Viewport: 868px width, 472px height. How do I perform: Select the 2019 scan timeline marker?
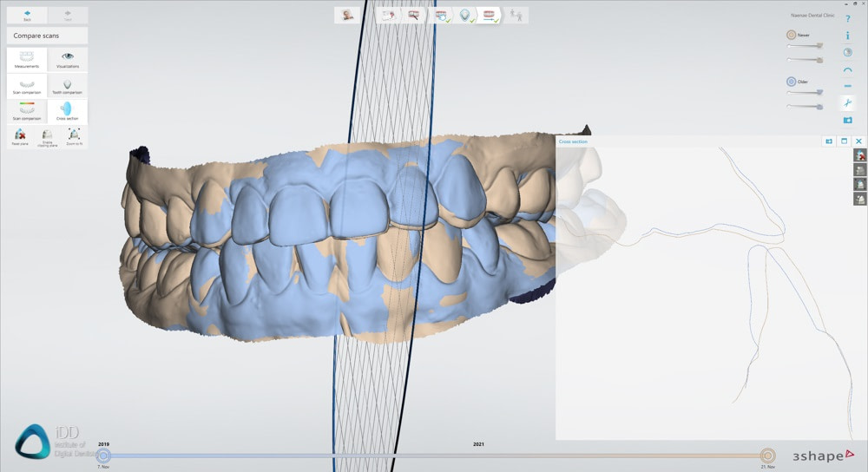[x=103, y=456]
